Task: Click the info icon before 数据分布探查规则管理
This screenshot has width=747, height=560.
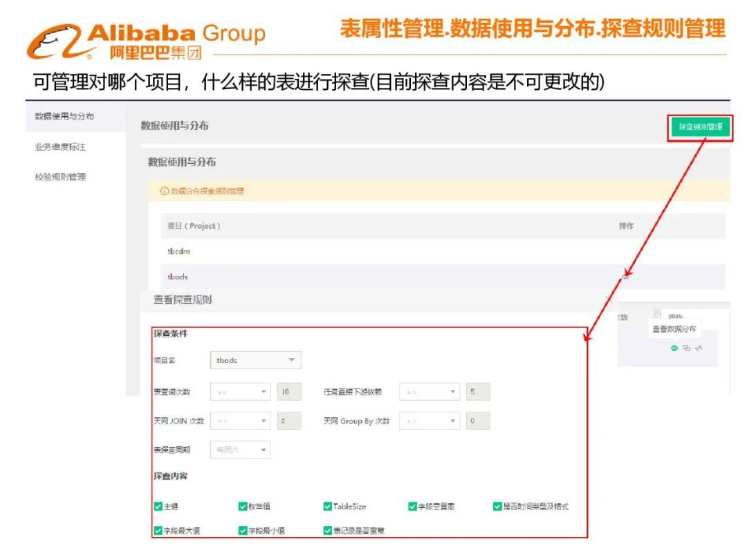Action: pos(165,191)
